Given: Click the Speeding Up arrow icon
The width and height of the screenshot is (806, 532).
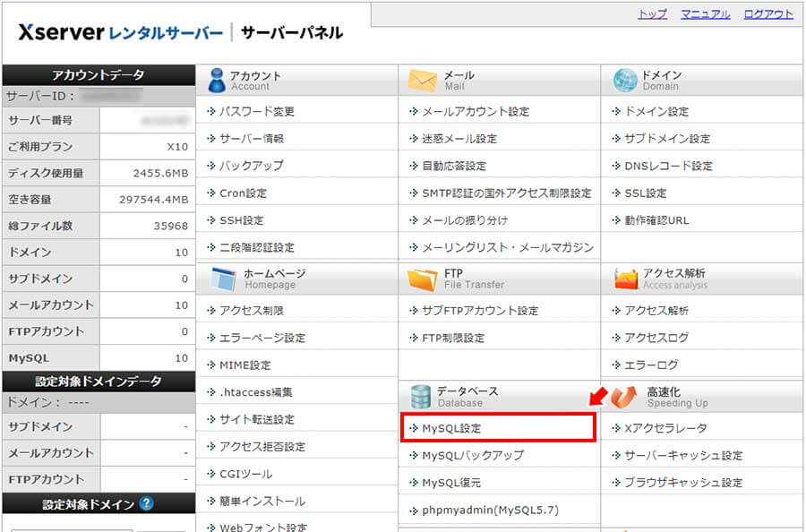Looking at the screenshot, I should [627, 396].
